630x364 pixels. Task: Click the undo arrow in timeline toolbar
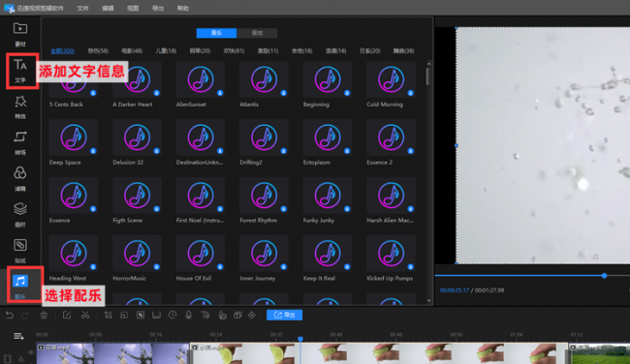10,316
